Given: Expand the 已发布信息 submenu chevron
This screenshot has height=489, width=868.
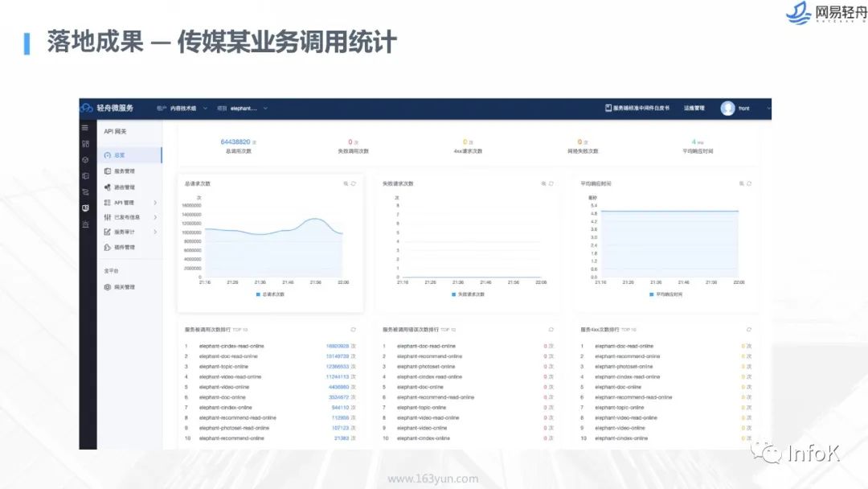Looking at the screenshot, I should [x=156, y=217].
